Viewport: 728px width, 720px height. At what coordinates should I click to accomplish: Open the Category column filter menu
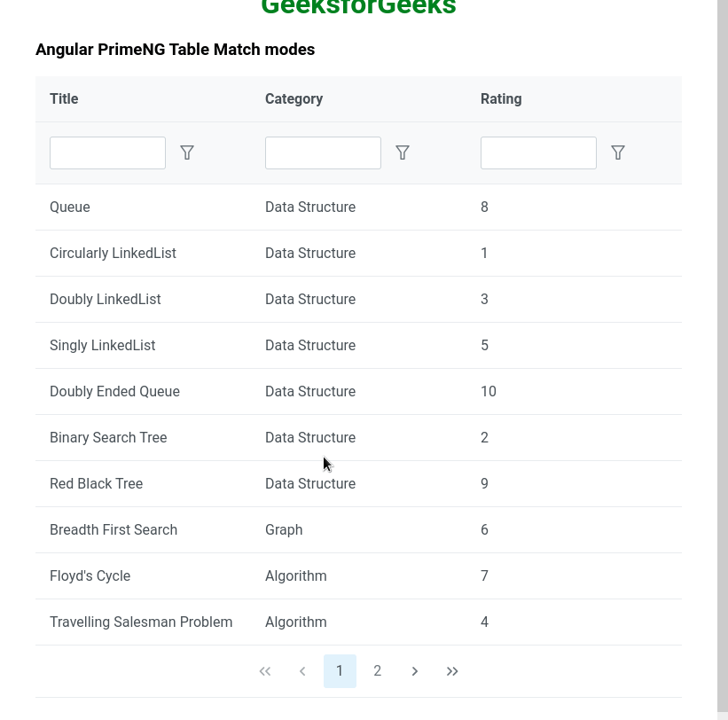[x=403, y=153]
